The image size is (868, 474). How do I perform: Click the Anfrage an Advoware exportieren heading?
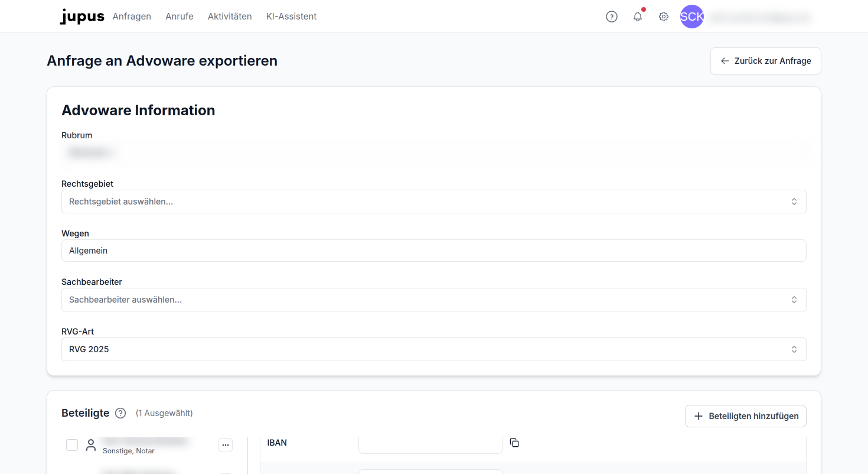tap(162, 60)
